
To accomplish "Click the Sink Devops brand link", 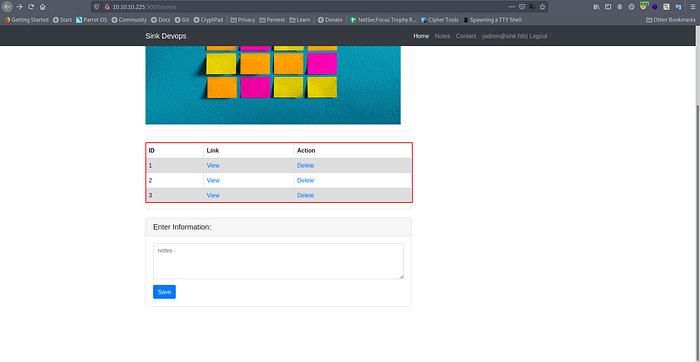I will click(166, 36).
